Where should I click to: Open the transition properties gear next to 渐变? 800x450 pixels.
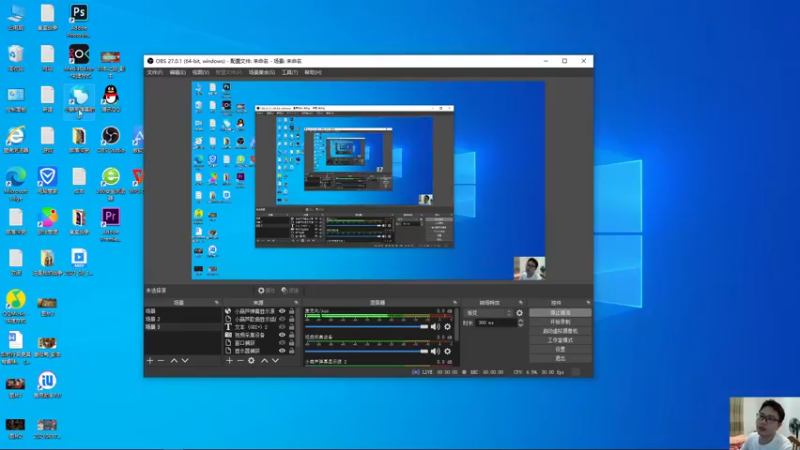click(x=519, y=313)
